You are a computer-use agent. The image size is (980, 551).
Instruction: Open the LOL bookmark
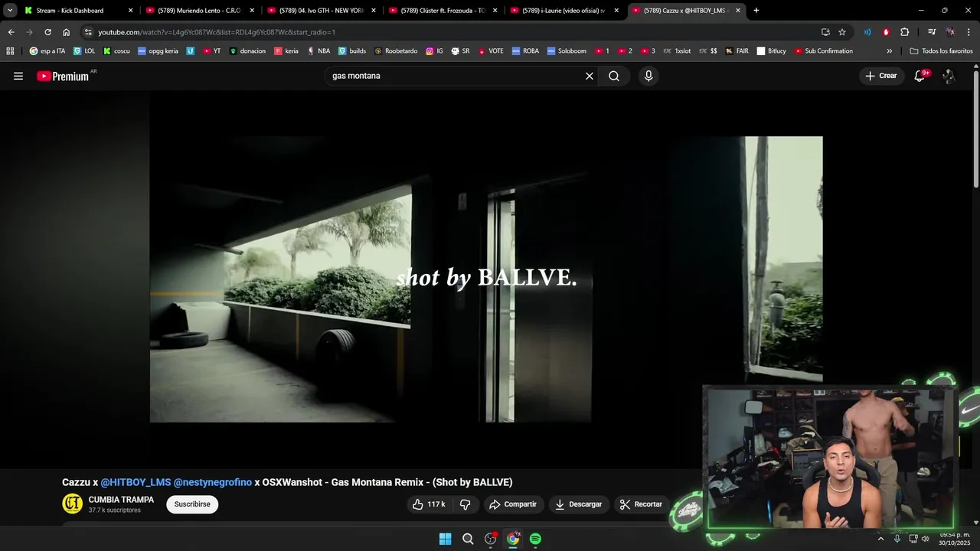84,51
